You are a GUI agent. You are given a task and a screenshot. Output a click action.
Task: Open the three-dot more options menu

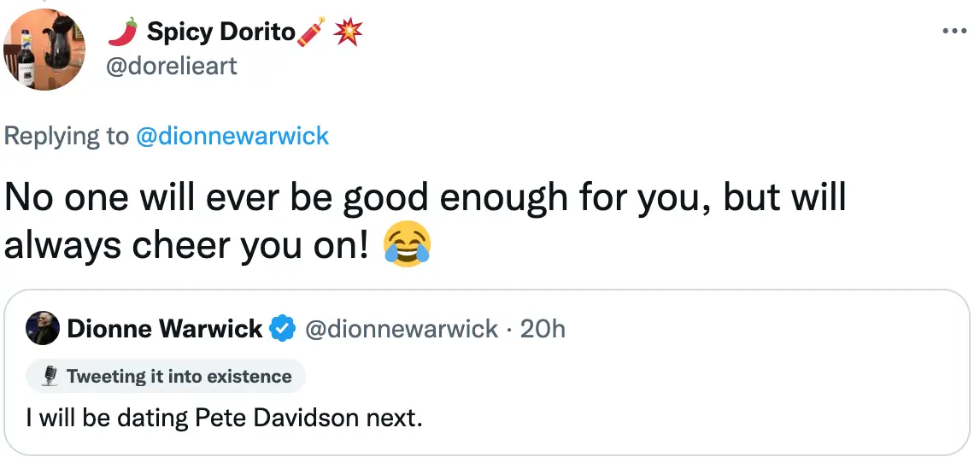[x=953, y=31]
